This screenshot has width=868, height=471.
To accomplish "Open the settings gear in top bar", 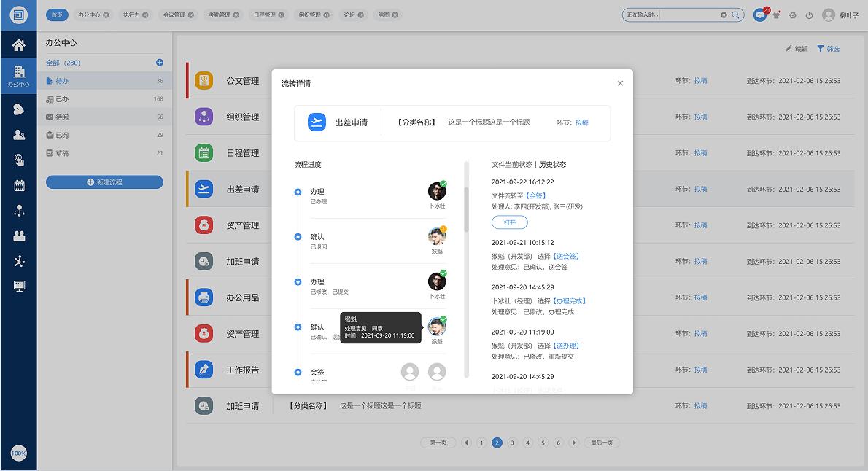I will (x=793, y=15).
